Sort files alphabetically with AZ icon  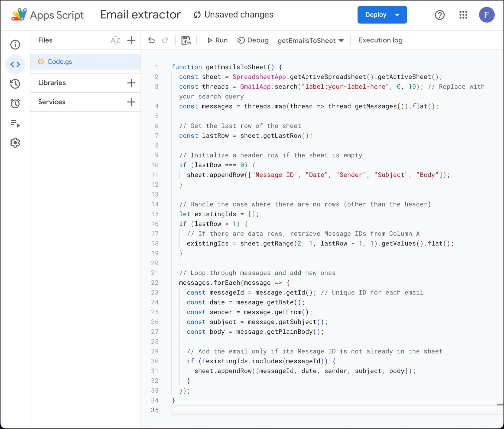[115, 40]
